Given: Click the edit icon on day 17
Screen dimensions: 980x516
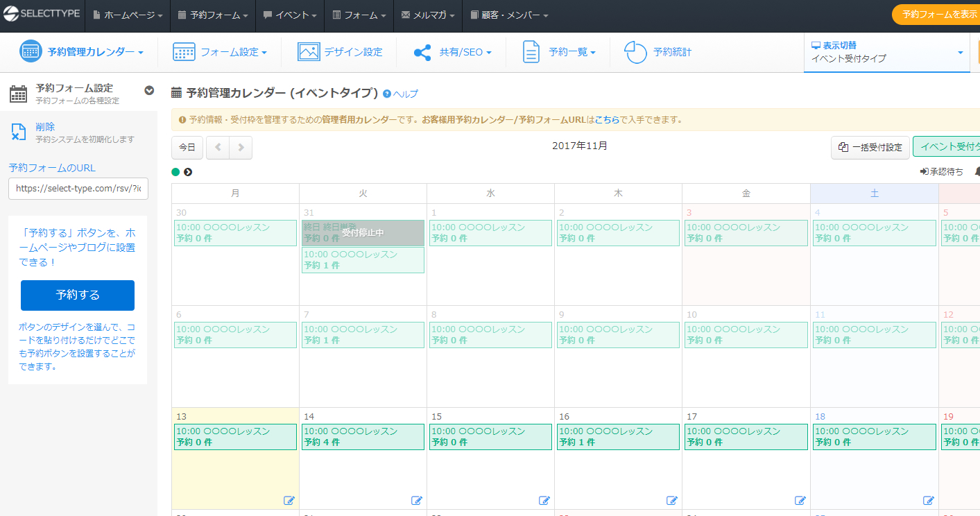Looking at the screenshot, I should 800,500.
